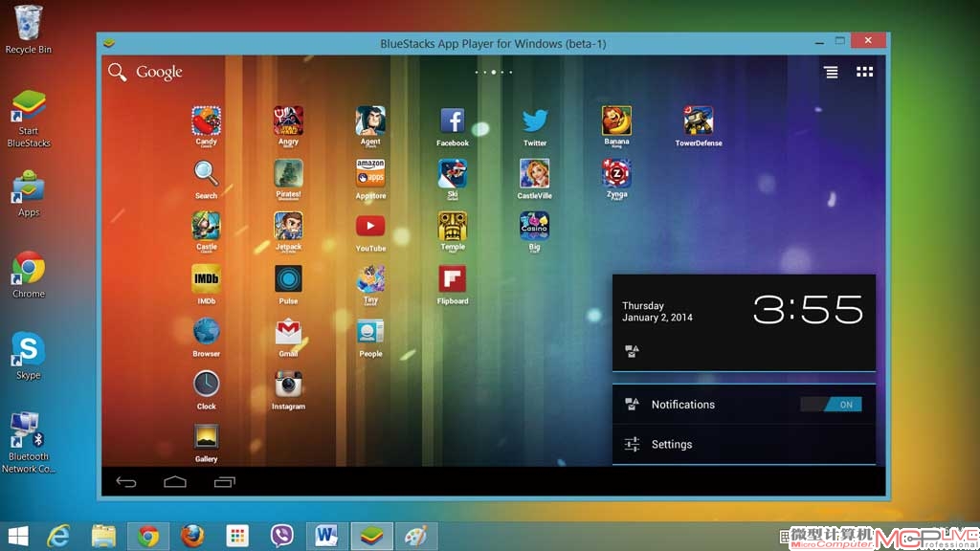Launch the Clock app
The image size is (980, 551).
click(207, 385)
